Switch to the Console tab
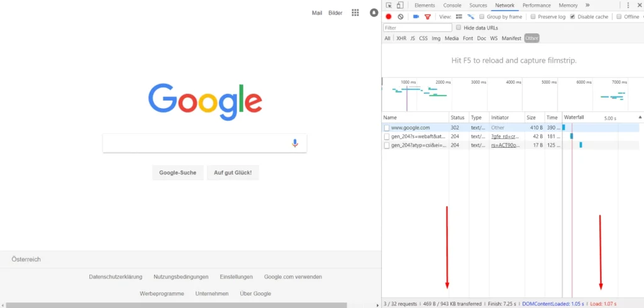The width and height of the screenshot is (644, 308). click(x=452, y=5)
